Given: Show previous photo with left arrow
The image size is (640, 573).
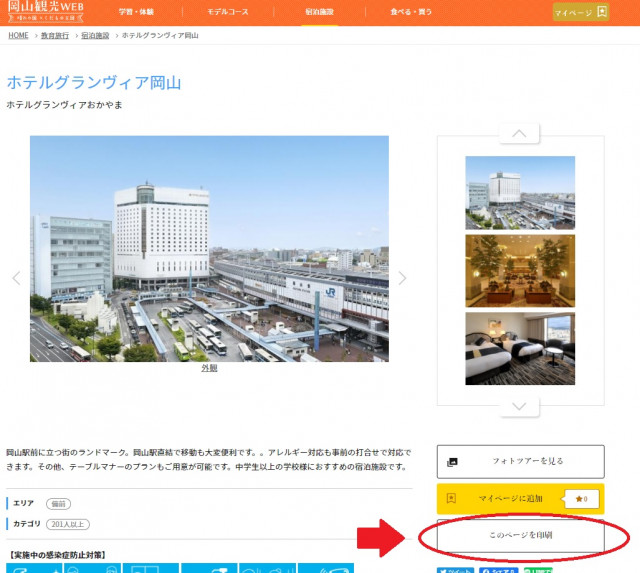Looking at the screenshot, I should tap(16, 278).
